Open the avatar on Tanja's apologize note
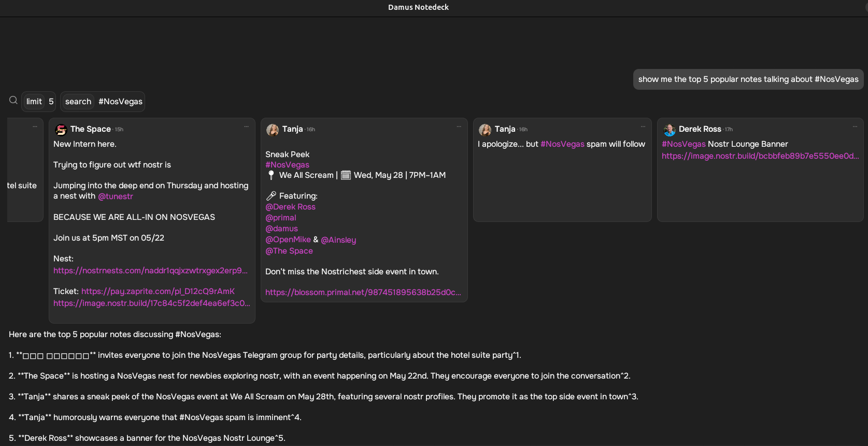The image size is (868, 446). pos(485,130)
